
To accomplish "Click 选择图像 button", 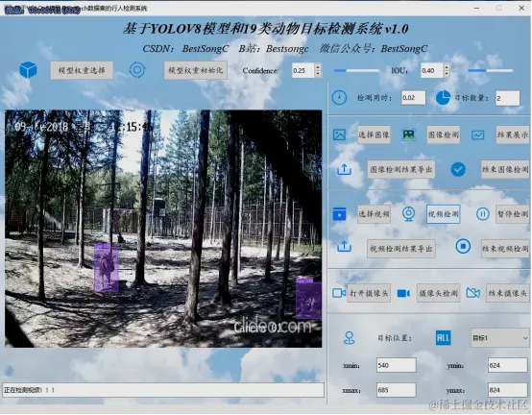I will pyautogui.click(x=374, y=134).
